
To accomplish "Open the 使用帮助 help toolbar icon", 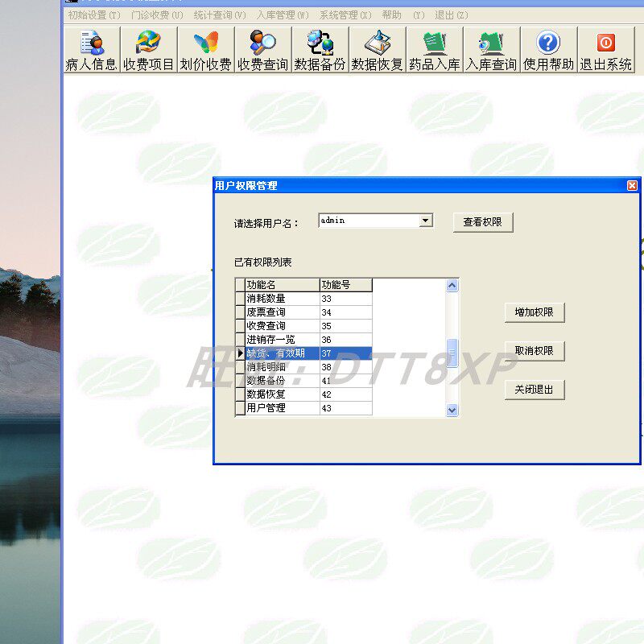I will (x=549, y=50).
